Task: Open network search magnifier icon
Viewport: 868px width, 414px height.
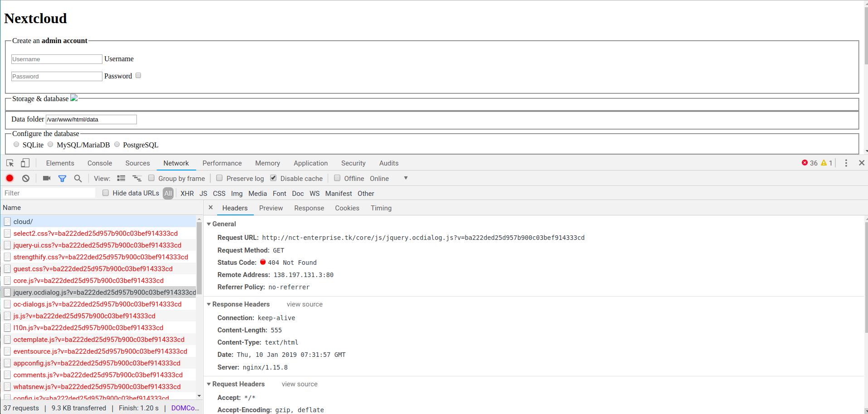Action: [78, 178]
